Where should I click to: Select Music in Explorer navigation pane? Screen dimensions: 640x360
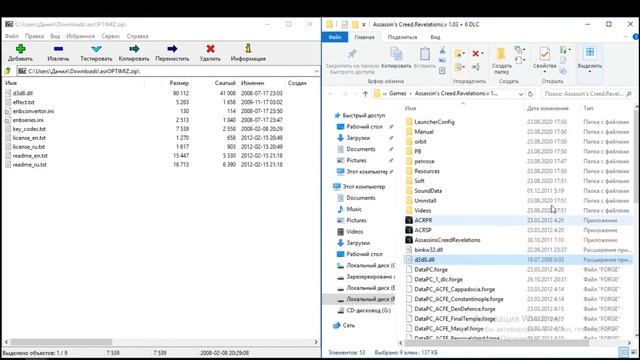tap(354, 209)
